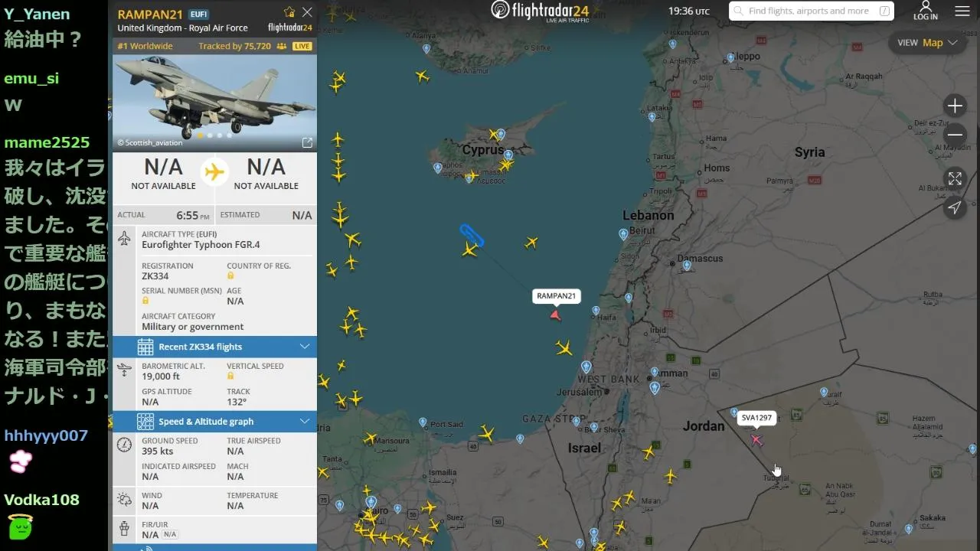Image resolution: width=980 pixels, height=551 pixels.
Task: Click the flightradar24 logo
Action: 540,11
